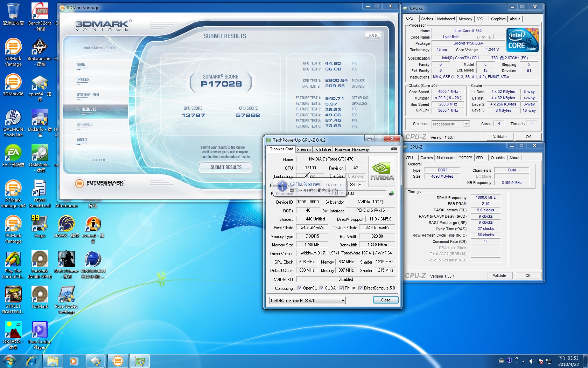Toggle the CUDA checkbox in GPU-Z
This screenshot has height=368, width=588.
click(x=322, y=288)
